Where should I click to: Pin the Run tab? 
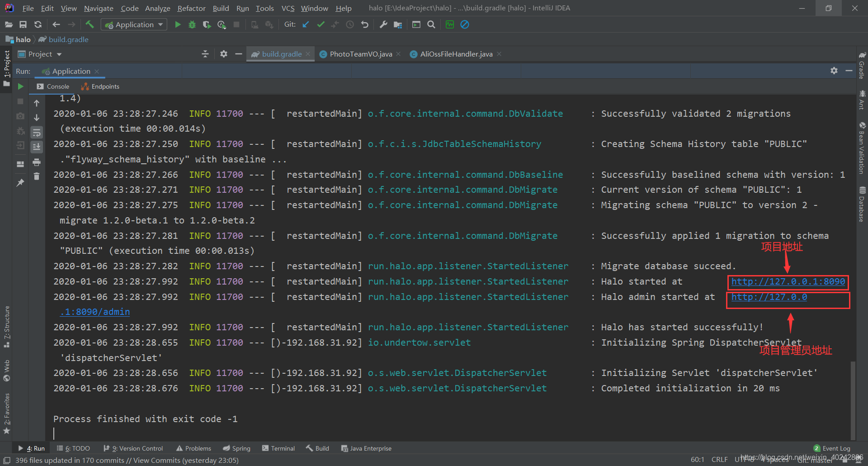click(20, 183)
